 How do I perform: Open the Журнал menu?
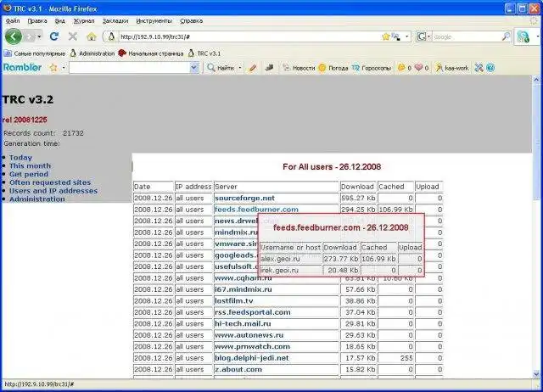pos(84,20)
